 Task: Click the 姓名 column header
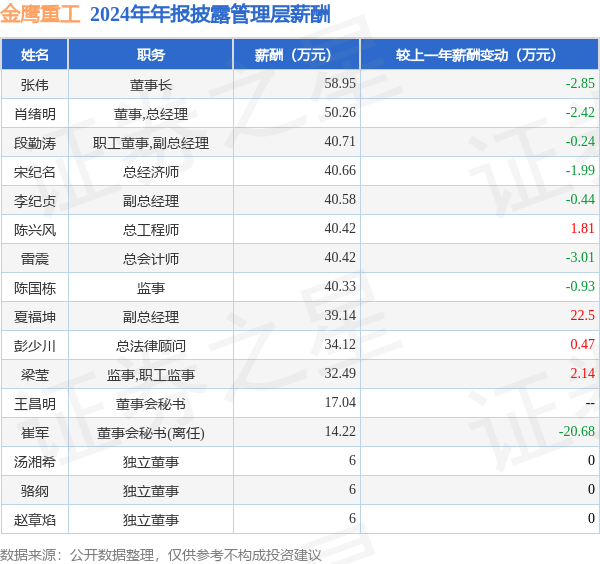tap(35, 55)
